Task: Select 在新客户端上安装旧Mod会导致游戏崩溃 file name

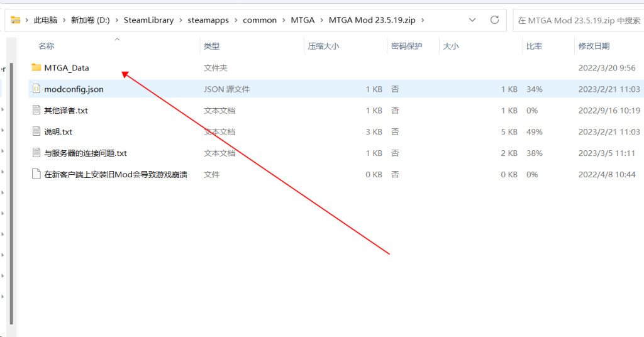Action: 116,174
